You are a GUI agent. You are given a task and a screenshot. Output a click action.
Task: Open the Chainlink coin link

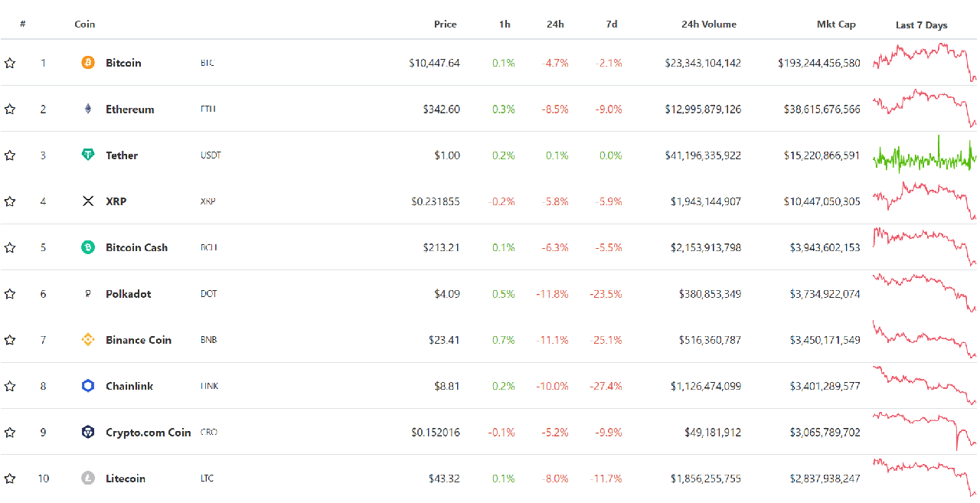point(129,386)
